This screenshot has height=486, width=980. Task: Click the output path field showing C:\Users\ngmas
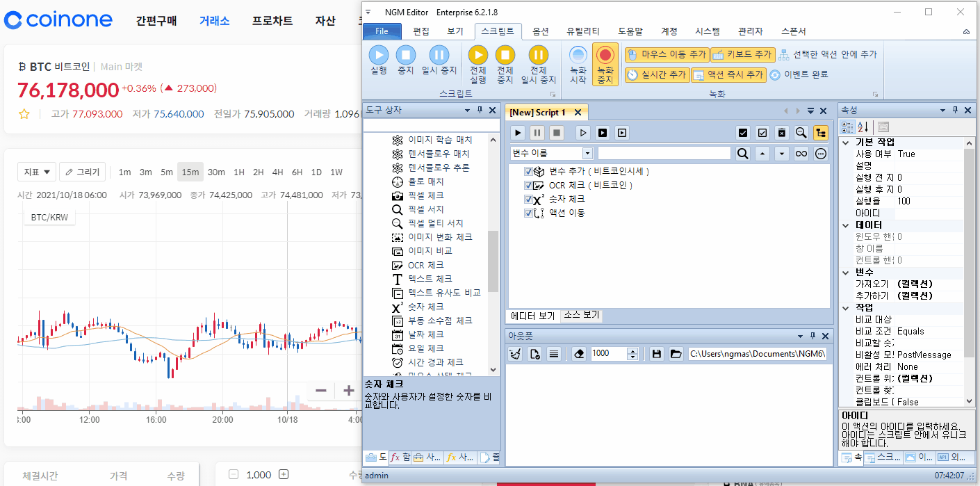[757, 353]
